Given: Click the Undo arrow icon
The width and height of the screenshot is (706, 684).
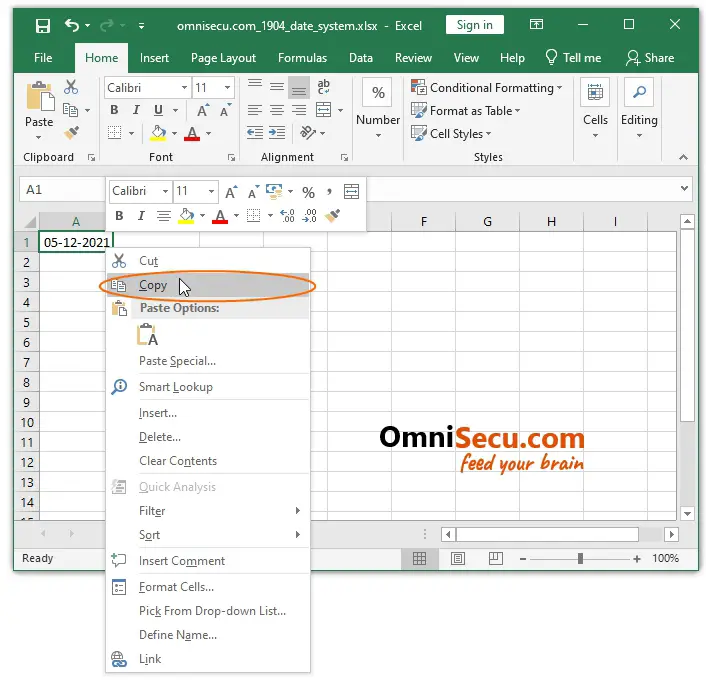Looking at the screenshot, I should click(x=72, y=25).
